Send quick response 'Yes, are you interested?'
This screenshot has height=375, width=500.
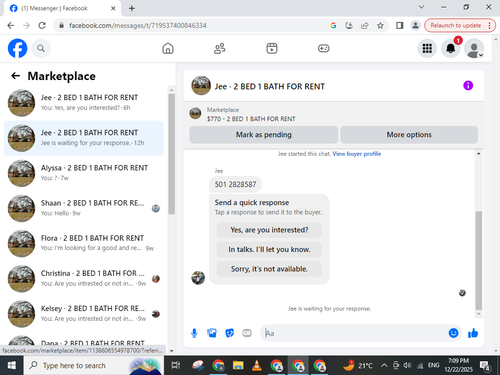click(x=269, y=230)
